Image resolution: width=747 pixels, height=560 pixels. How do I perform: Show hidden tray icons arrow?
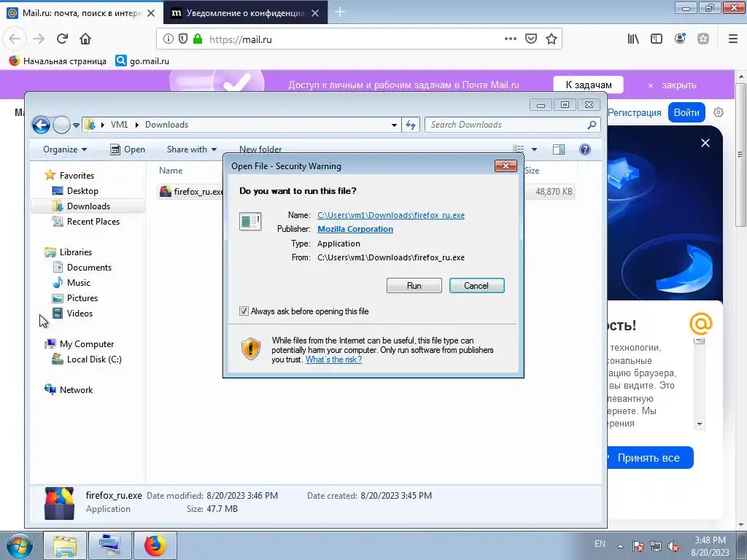[620, 546]
